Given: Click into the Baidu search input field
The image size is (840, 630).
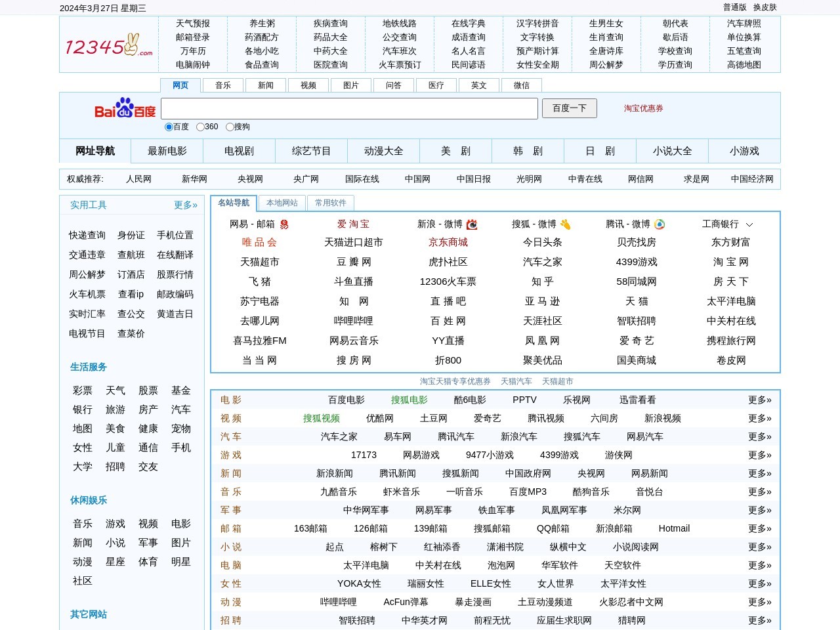Looking at the screenshot, I should pyautogui.click(x=349, y=108).
